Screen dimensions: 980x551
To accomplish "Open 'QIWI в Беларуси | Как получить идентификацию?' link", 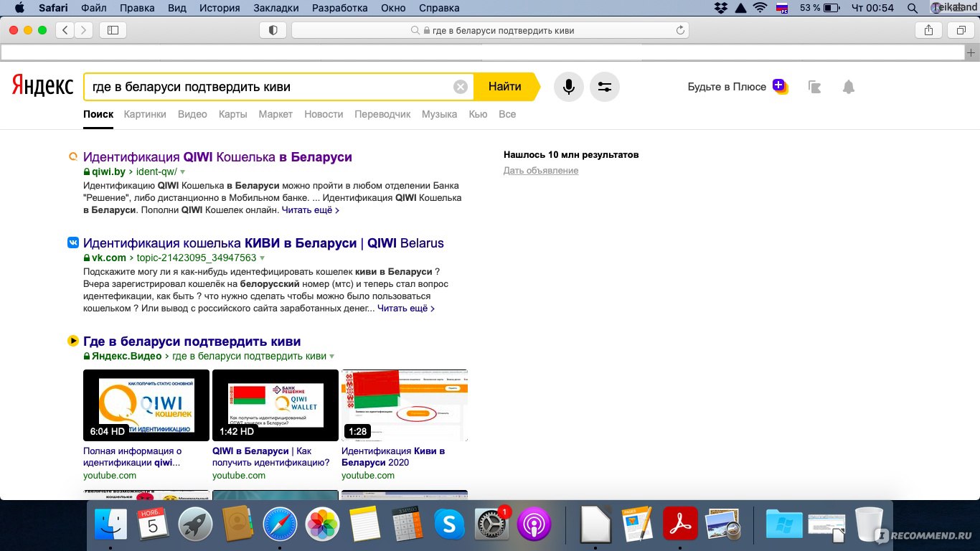I will 270,457.
